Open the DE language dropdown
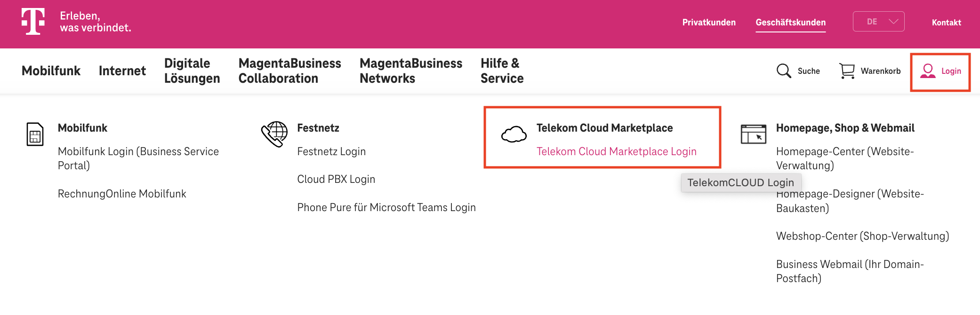The width and height of the screenshot is (980, 315). 878,22
